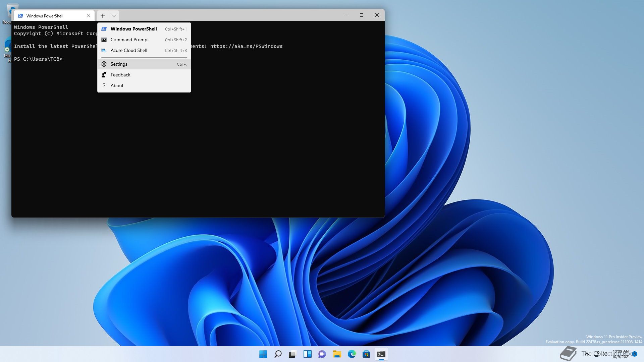The image size is (644, 362).
Task: Open Microsoft Store from taskbar
Action: (367, 354)
